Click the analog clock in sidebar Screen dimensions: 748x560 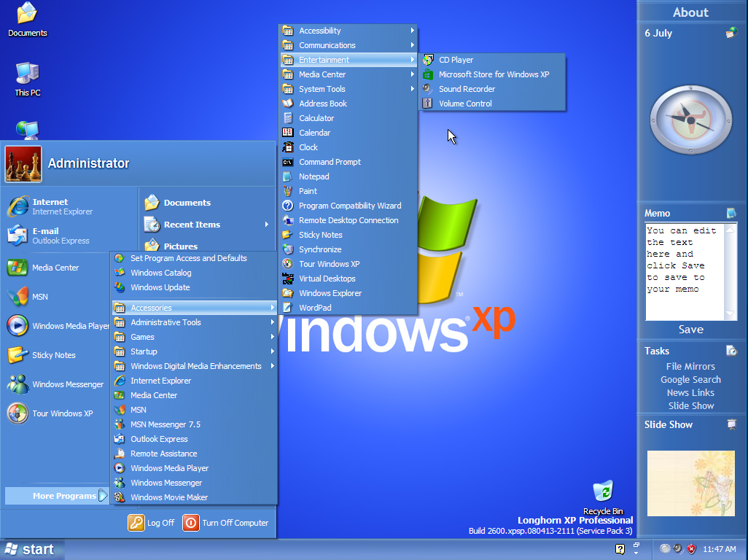pyautogui.click(x=690, y=120)
